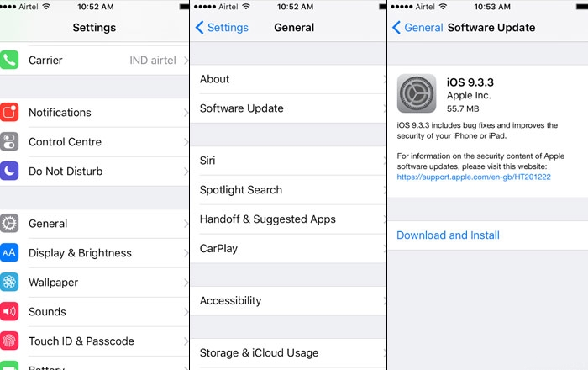Tap the Control Centre toggles icon

tap(9, 142)
